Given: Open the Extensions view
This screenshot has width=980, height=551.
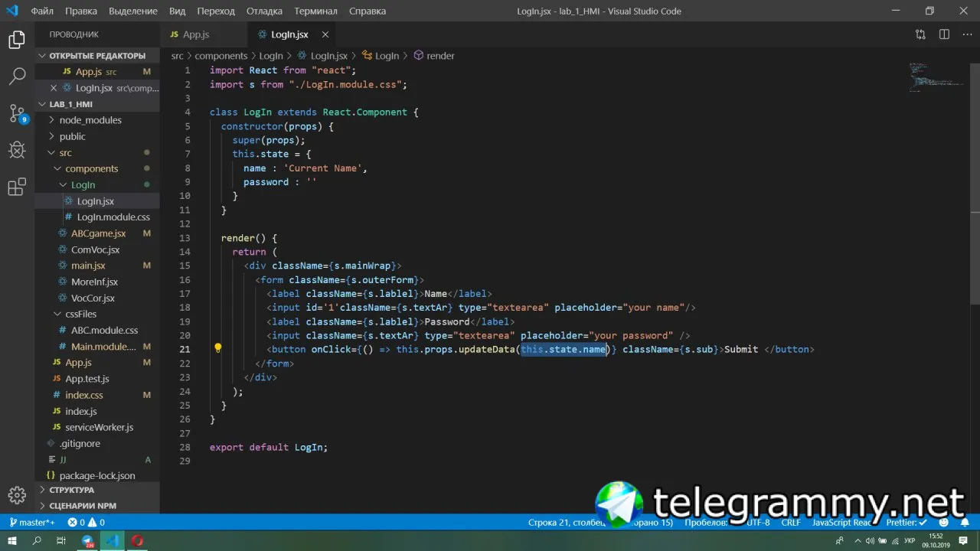Looking at the screenshot, I should [x=17, y=187].
